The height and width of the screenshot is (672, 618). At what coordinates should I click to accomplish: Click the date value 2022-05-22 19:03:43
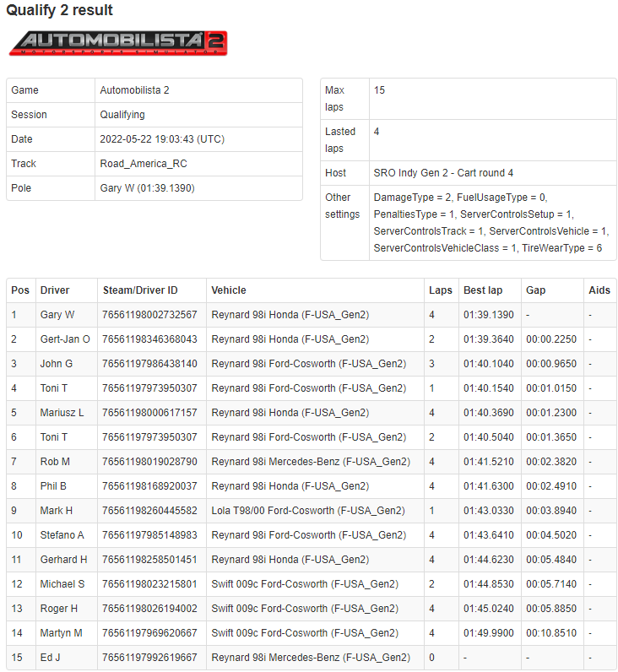pyautogui.click(x=162, y=139)
